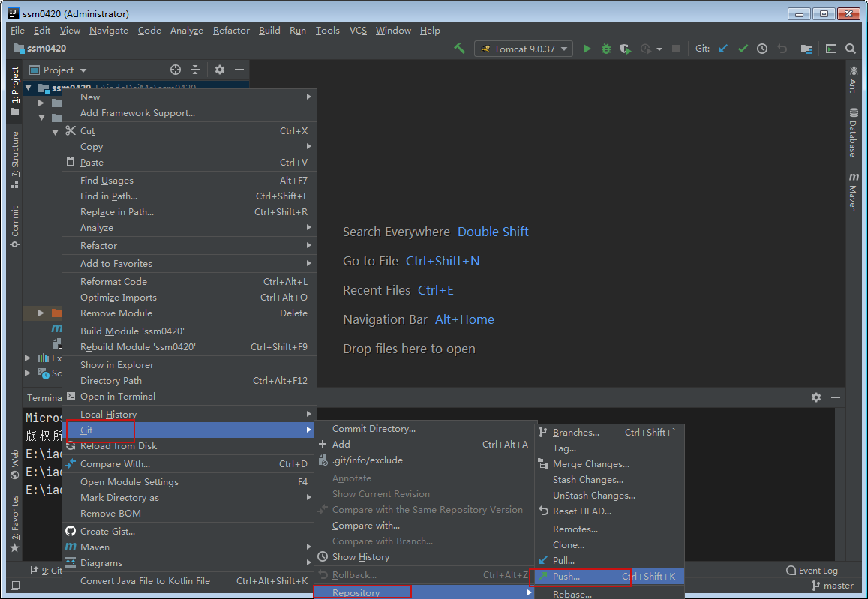
Task: Collapse the ssm0420 root tree node
Action: point(29,88)
